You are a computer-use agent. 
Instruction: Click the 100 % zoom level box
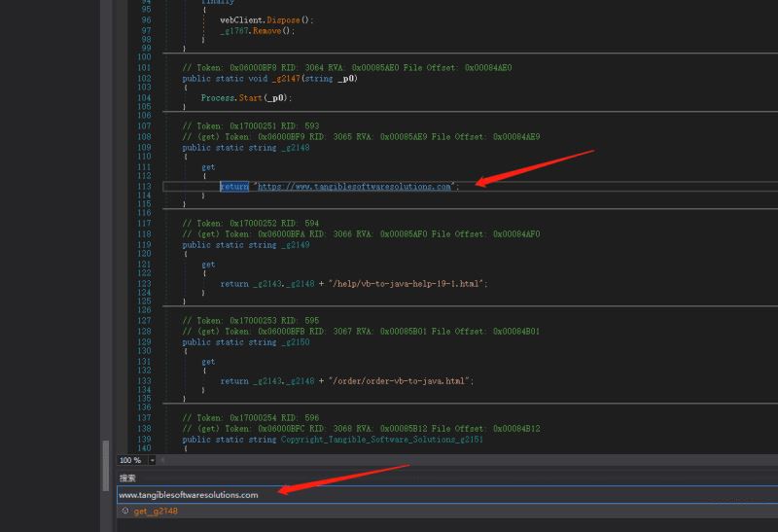(132, 461)
